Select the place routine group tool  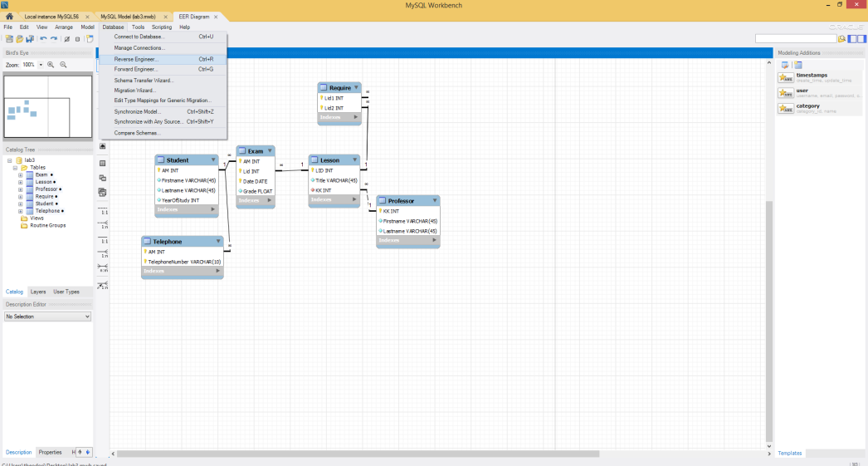102,192
